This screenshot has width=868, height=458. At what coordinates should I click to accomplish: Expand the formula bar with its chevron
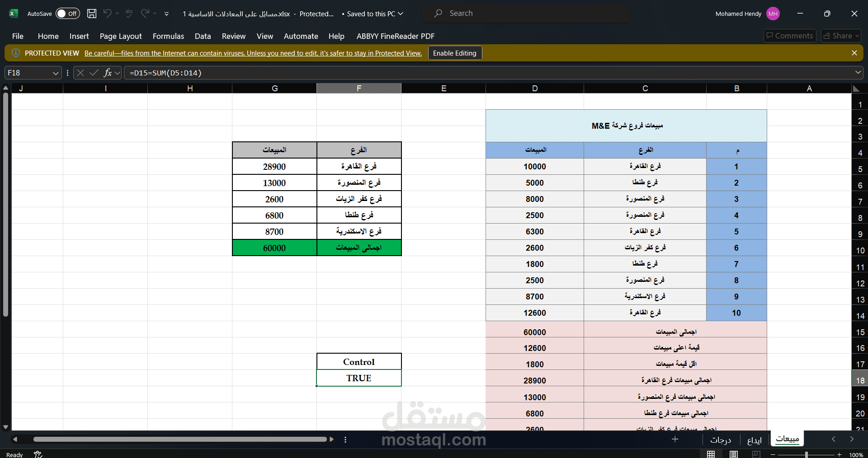858,73
